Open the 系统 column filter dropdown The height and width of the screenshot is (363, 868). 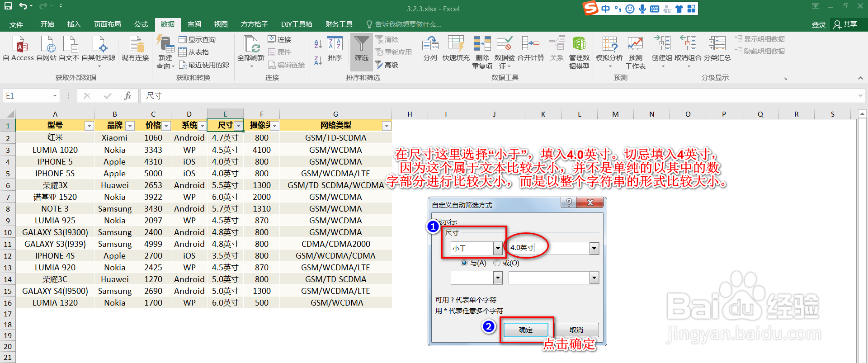tap(202, 126)
